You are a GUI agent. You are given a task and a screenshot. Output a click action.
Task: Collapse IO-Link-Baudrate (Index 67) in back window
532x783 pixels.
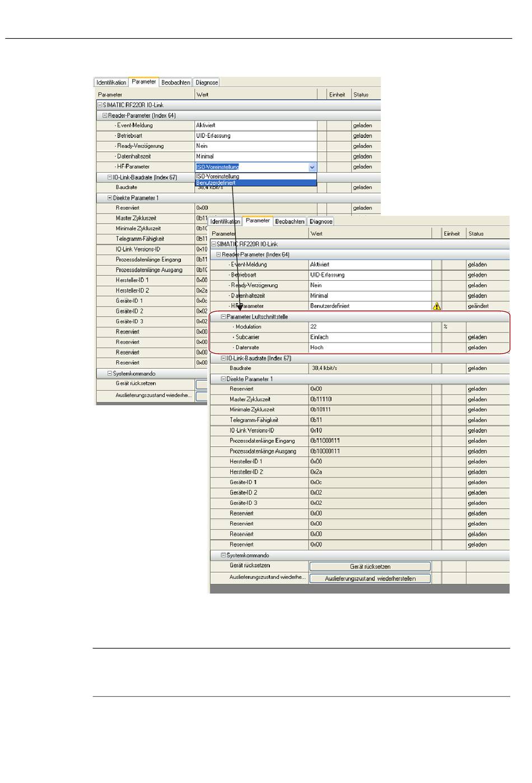coord(110,177)
